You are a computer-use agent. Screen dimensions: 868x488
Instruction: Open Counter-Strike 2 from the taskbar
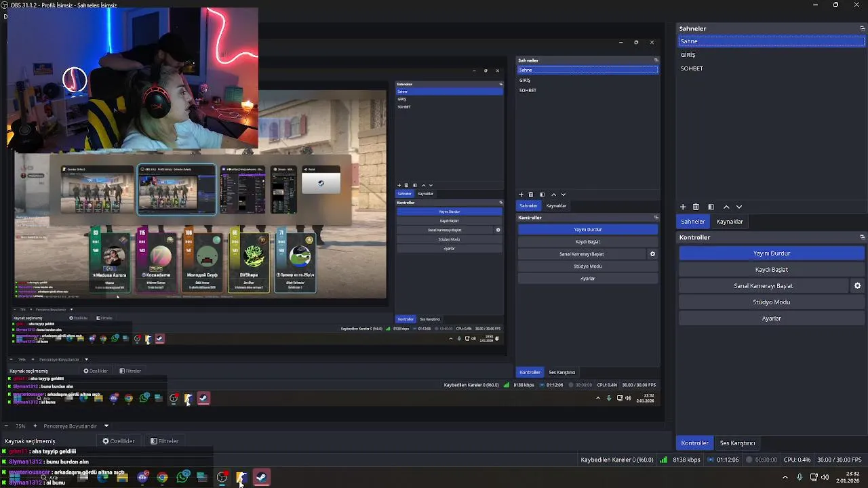(241, 477)
